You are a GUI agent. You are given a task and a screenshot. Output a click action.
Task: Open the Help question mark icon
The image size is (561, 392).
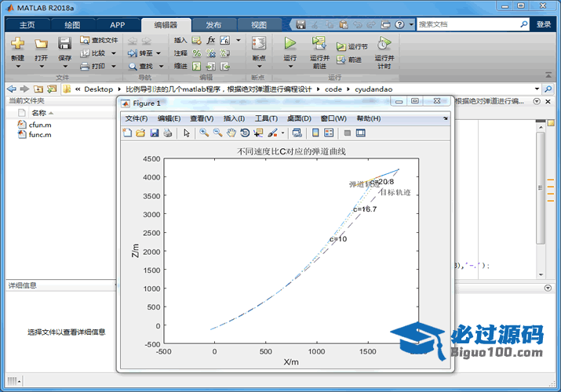(x=399, y=24)
